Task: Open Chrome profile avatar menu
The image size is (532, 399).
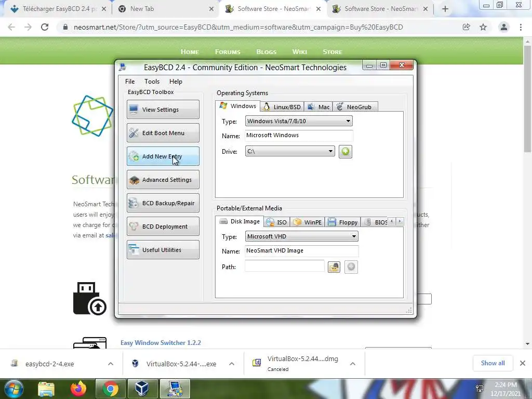Action: pyautogui.click(x=504, y=27)
